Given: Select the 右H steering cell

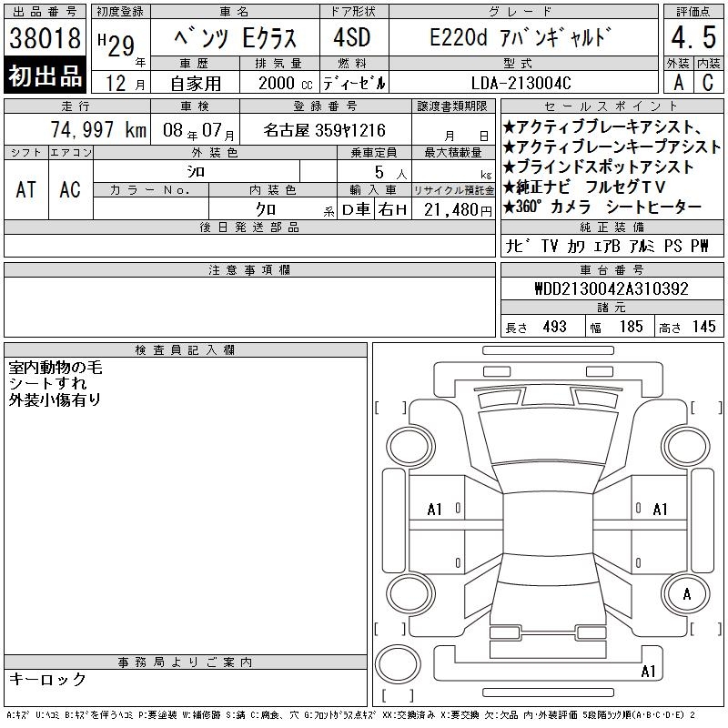Looking at the screenshot, I should (392, 210).
